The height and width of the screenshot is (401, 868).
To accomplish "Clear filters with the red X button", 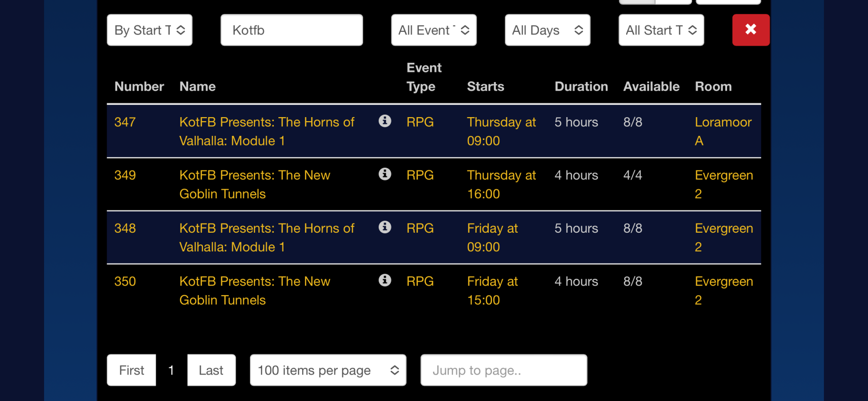I will coord(750,30).
